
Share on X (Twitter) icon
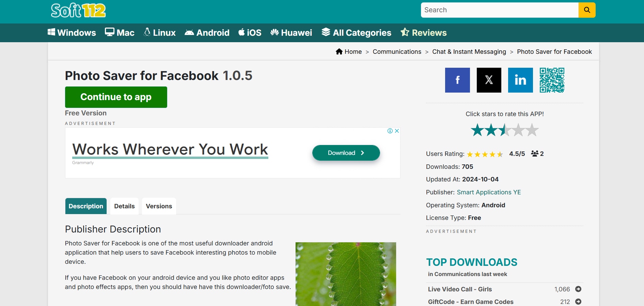489,80
